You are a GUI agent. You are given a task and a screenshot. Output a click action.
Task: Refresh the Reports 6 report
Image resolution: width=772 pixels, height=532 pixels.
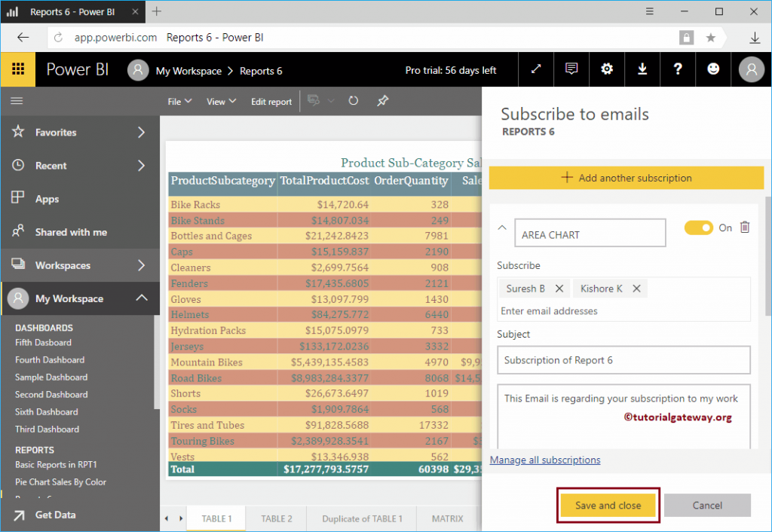(x=353, y=100)
